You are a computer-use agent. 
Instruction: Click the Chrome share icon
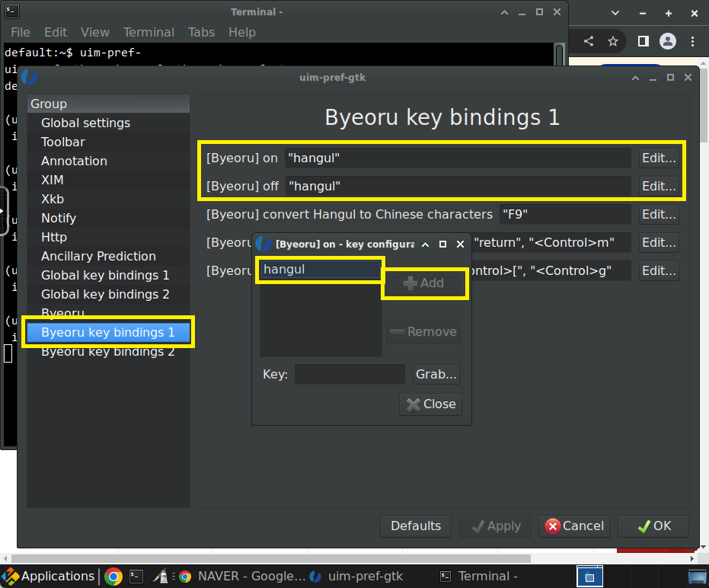point(588,42)
